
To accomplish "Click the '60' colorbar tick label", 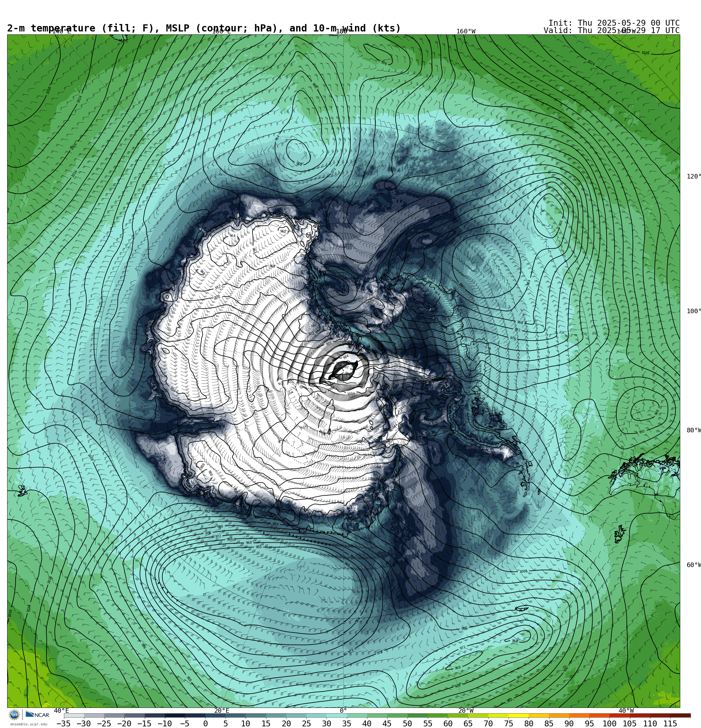I will point(448,723).
